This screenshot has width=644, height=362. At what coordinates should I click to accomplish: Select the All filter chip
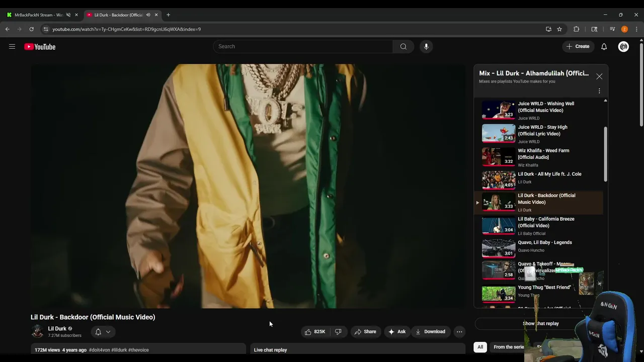coord(480,347)
